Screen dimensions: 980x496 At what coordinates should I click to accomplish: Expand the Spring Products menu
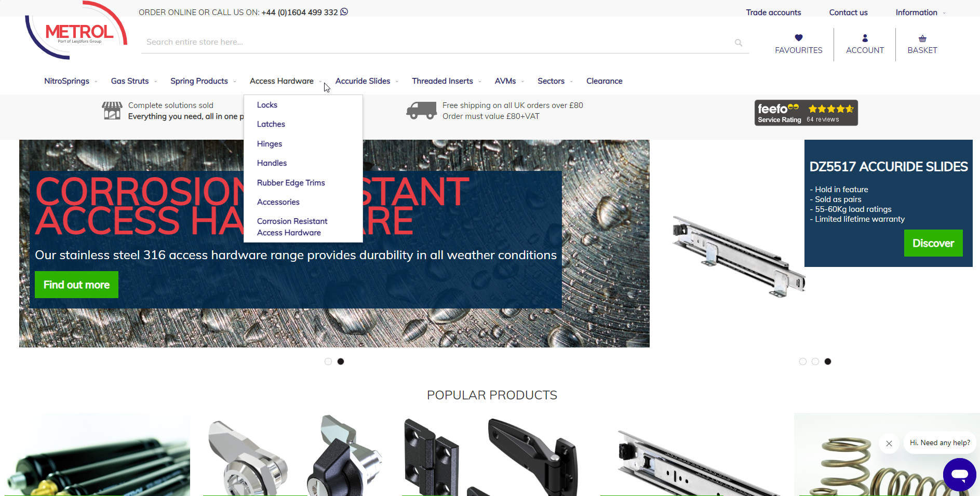(x=203, y=81)
